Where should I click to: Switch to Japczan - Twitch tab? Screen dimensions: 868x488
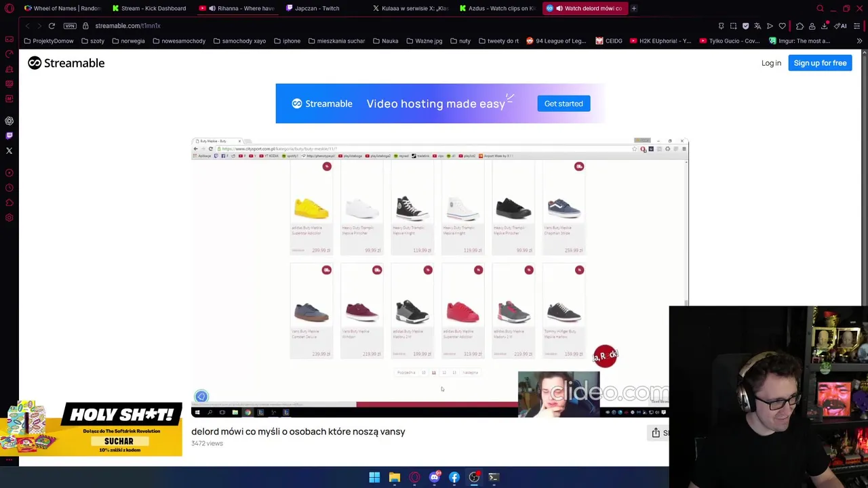point(323,8)
